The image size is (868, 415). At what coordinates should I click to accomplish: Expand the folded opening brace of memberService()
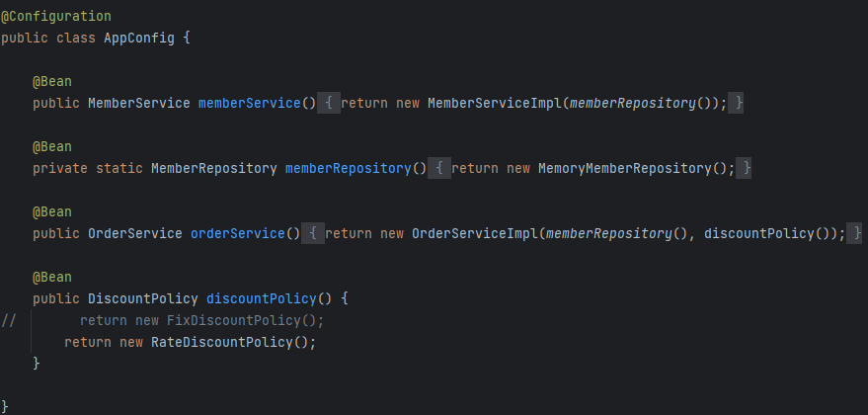click(x=329, y=103)
